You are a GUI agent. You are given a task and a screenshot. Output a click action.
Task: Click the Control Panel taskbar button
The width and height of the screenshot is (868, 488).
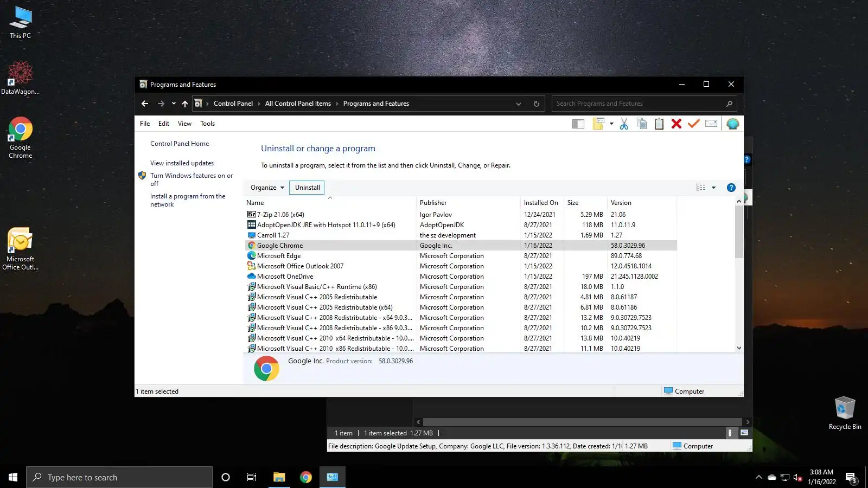(333, 477)
